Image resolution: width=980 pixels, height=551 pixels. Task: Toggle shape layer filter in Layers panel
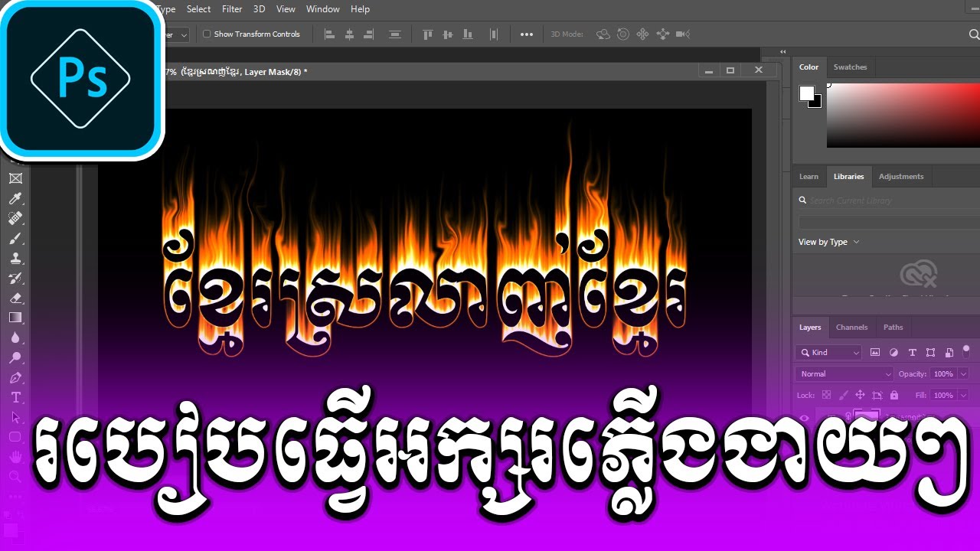tap(930, 352)
